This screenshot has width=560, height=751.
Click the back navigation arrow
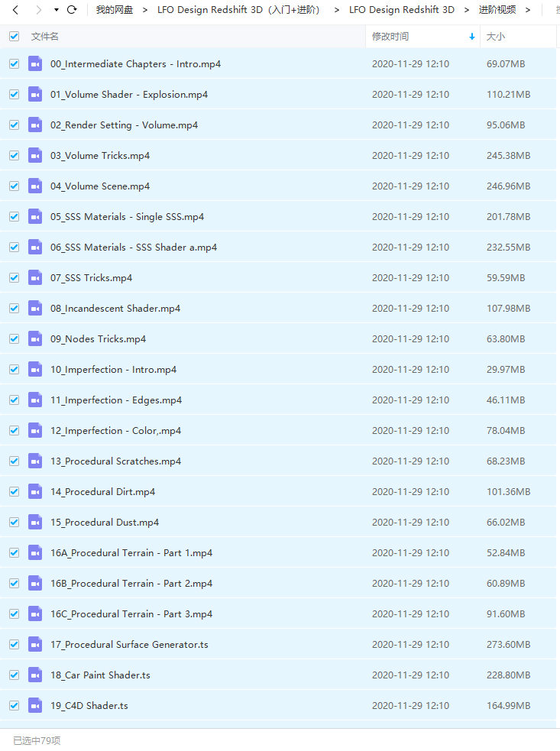click(15, 10)
